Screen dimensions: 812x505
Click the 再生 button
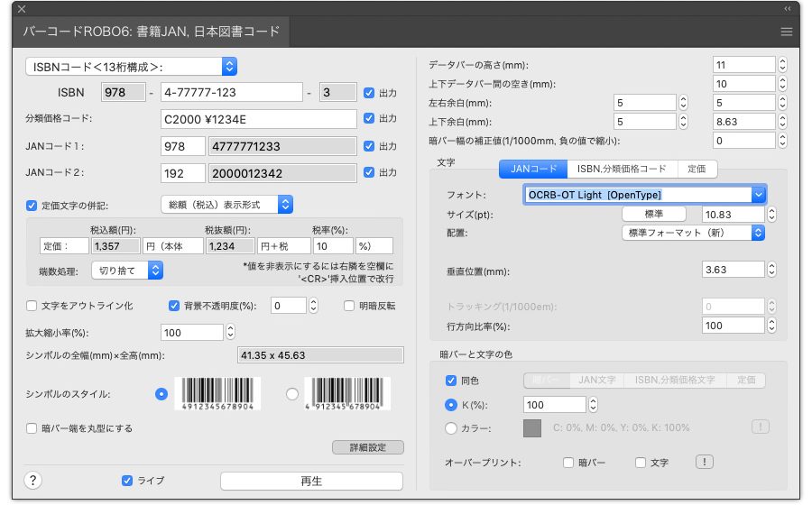311,481
